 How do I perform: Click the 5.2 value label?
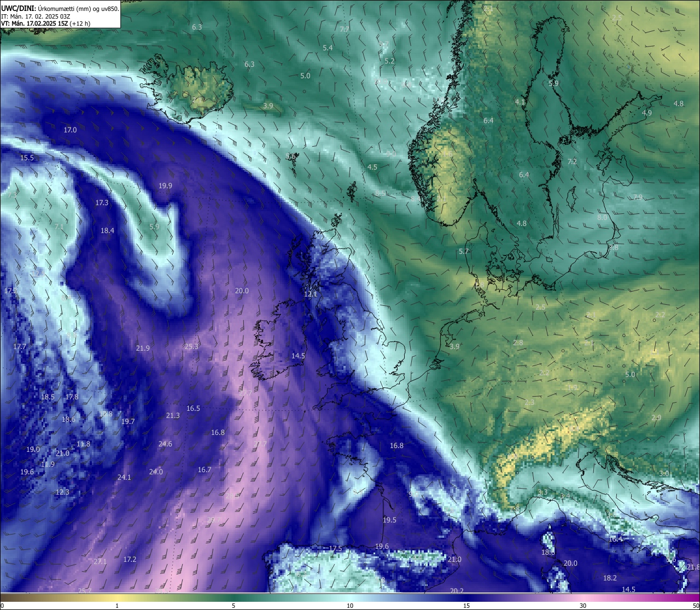[x=389, y=61]
